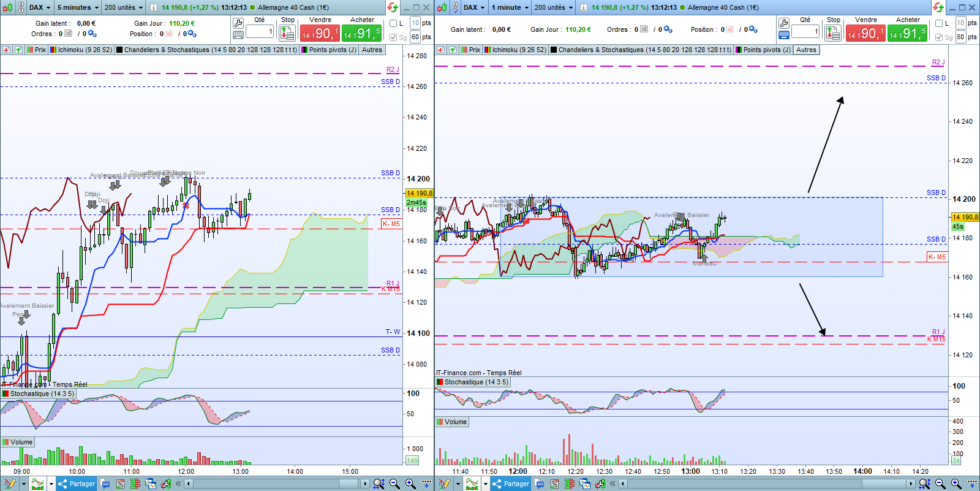Select Chandeliers & Stochastiques tab in left window

click(207, 50)
